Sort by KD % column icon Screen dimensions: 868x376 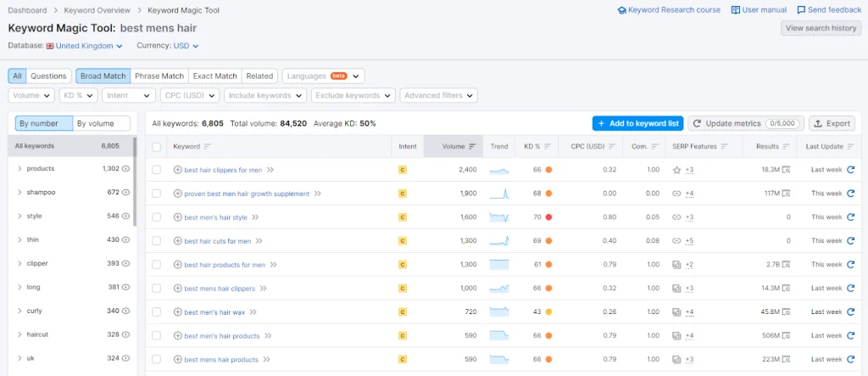[547, 146]
